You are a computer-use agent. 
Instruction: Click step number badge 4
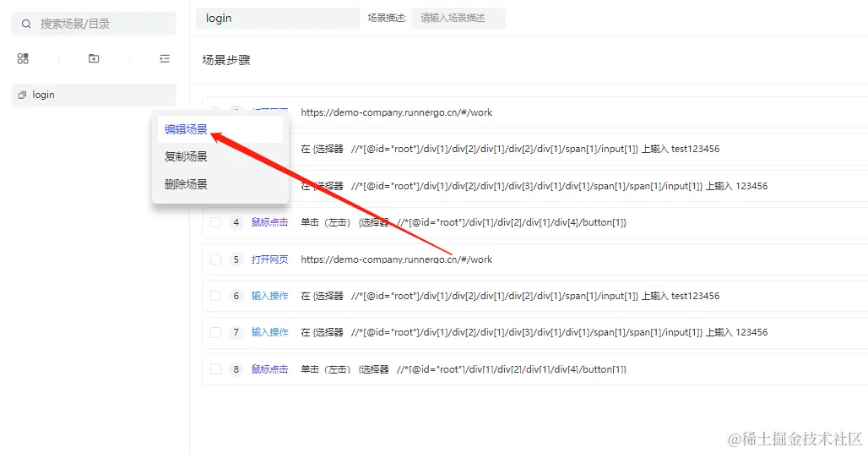236,222
